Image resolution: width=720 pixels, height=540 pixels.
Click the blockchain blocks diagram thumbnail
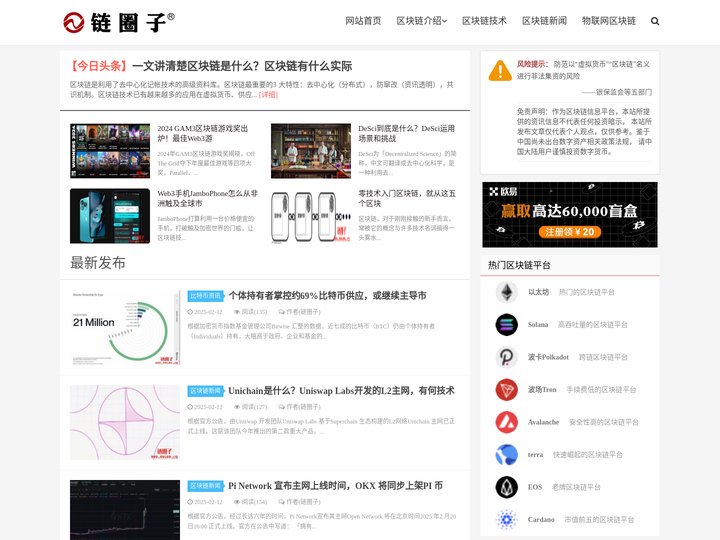coord(311,216)
